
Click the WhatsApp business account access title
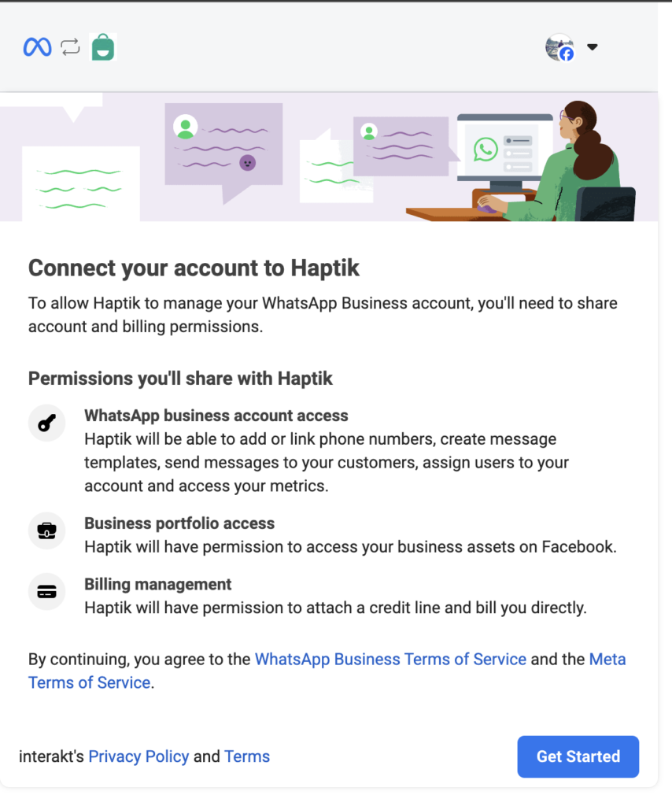point(216,416)
